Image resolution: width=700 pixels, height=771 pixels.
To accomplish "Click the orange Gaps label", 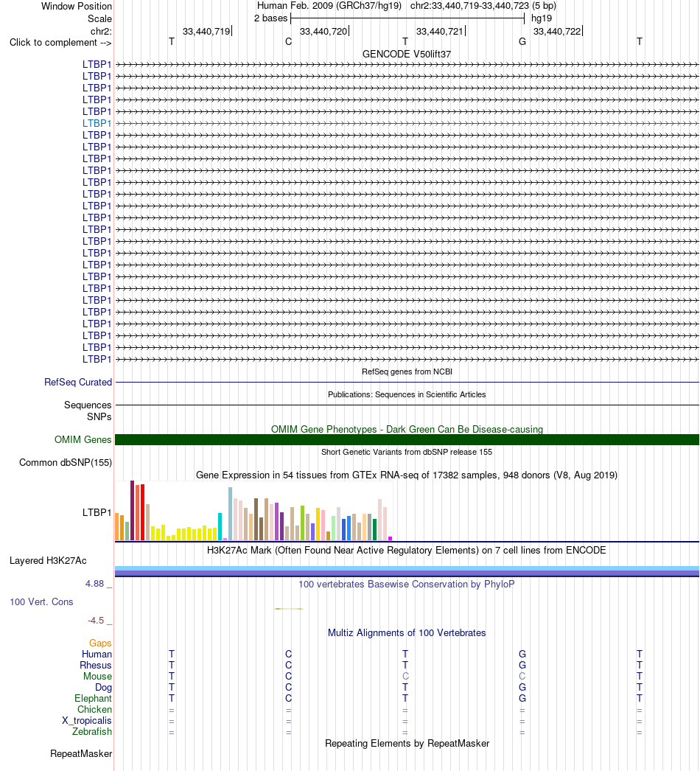I will coord(100,643).
